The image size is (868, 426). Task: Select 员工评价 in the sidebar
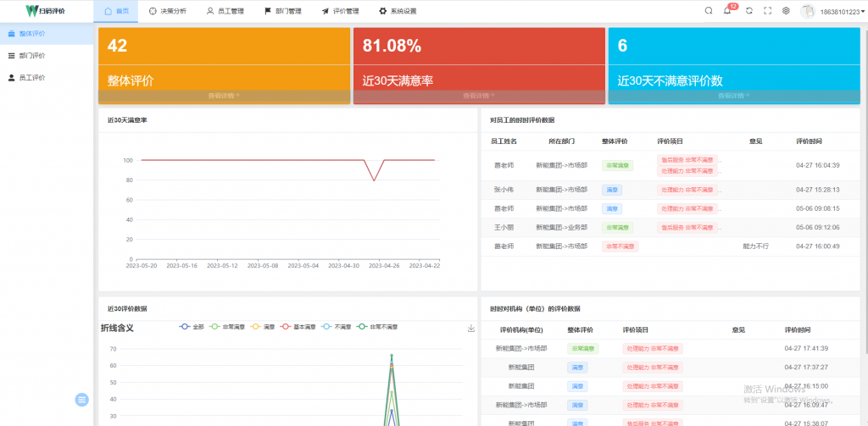pos(47,77)
